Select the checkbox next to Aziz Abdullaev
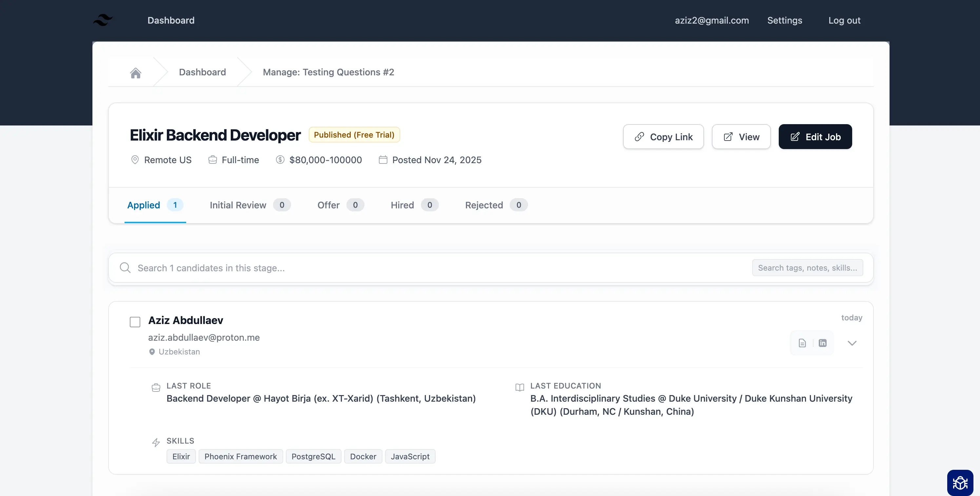Viewport: 980px width, 496px height. point(135,322)
